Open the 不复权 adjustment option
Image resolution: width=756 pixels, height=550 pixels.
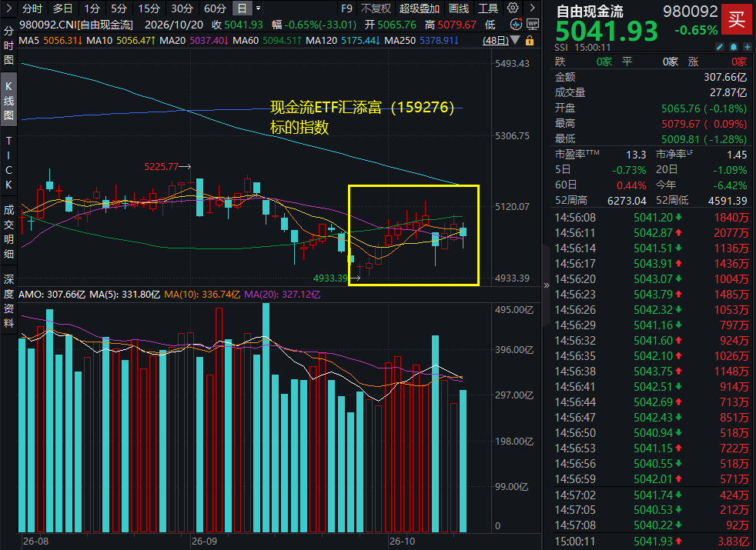pos(376,8)
